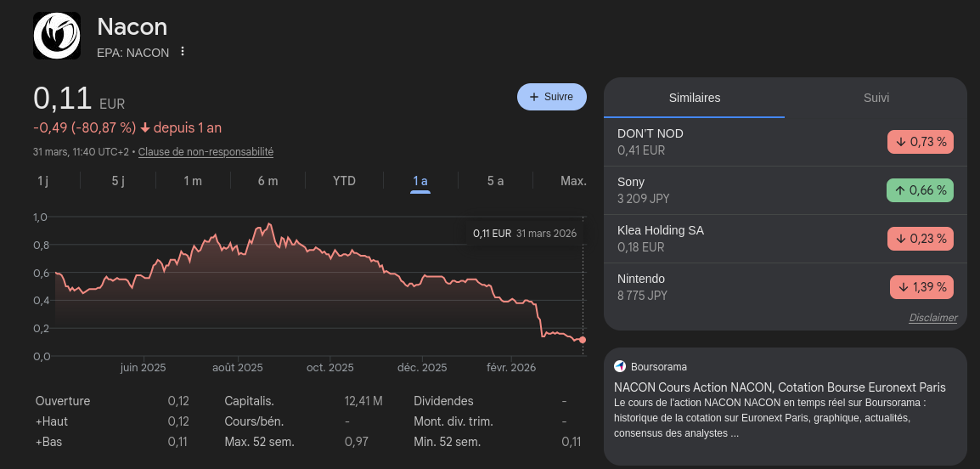The width and height of the screenshot is (980, 469).
Task: Select the 5 j time range
Action: click(118, 181)
